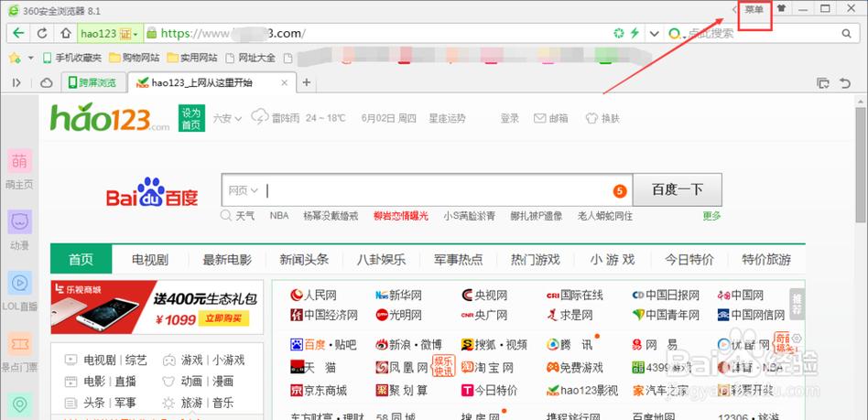The width and height of the screenshot is (868, 420).
Task: Toggle the sidebar panel icon on tab bar
Action: pos(16,83)
